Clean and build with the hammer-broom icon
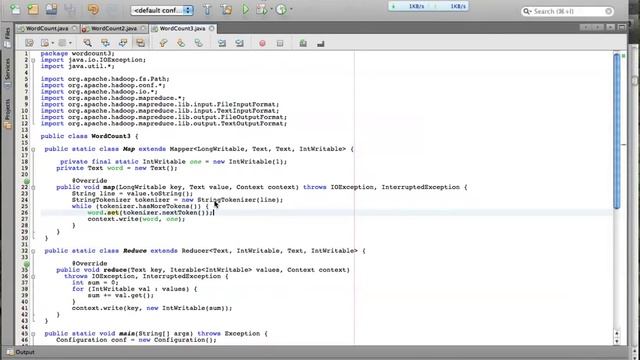 pos(227,9)
